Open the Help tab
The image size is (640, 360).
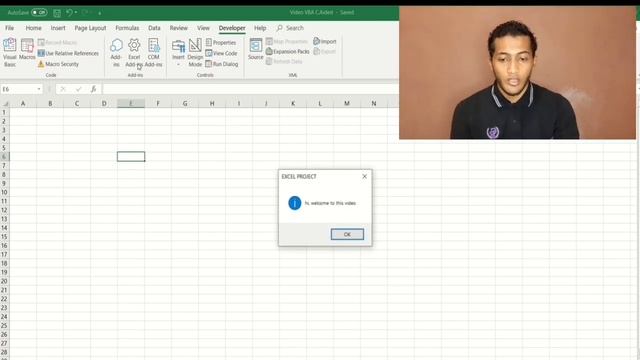[x=260, y=28]
